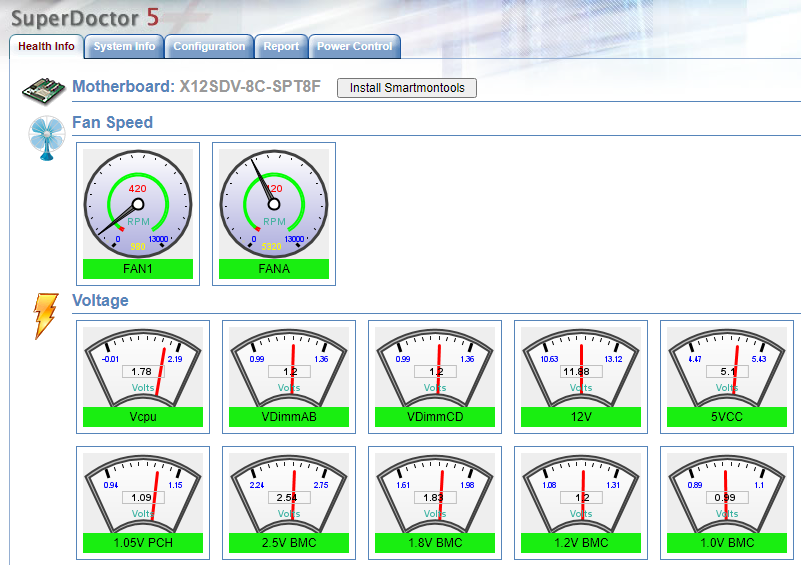The image size is (801, 565).
Task: Click the Fan Speed fan icon
Action: [46, 138]
